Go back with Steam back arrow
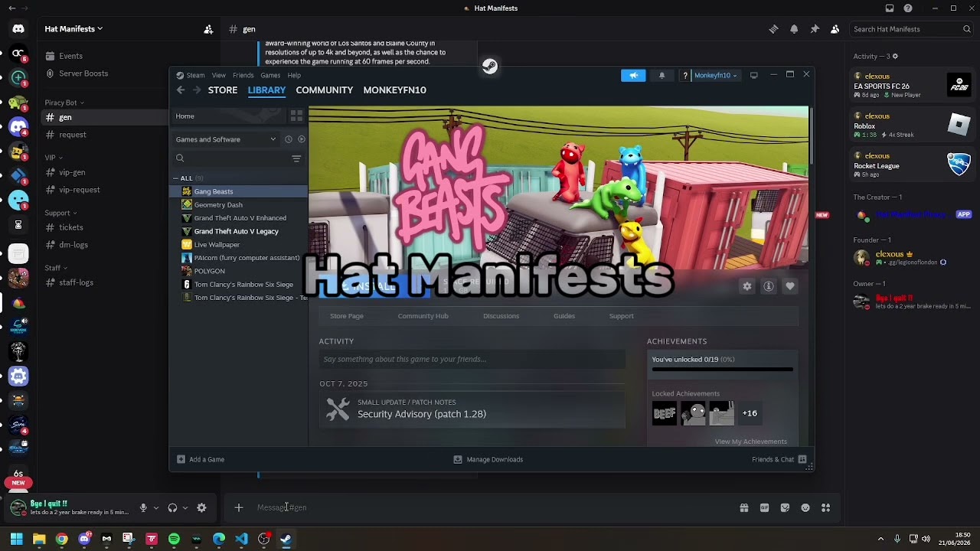 pos(181,90)
